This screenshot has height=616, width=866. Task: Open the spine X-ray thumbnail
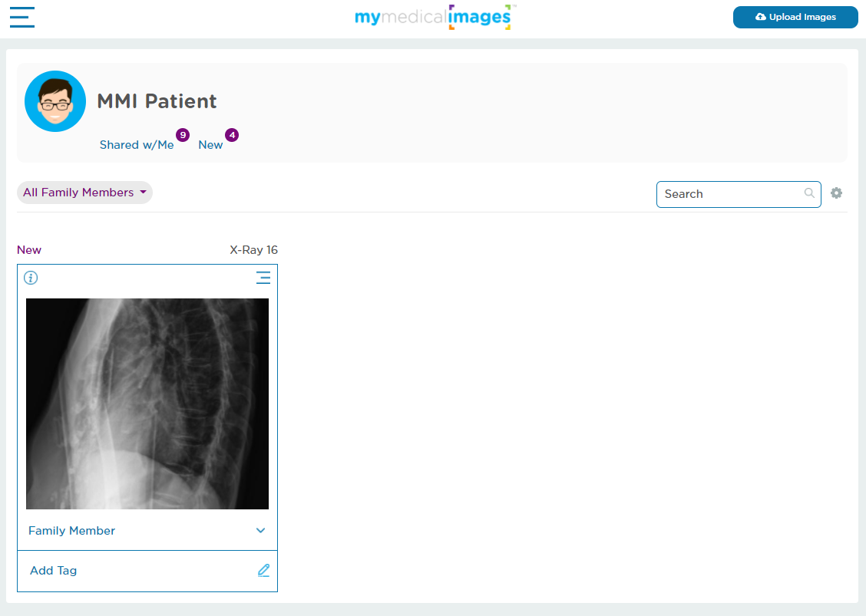click(147, 404)
